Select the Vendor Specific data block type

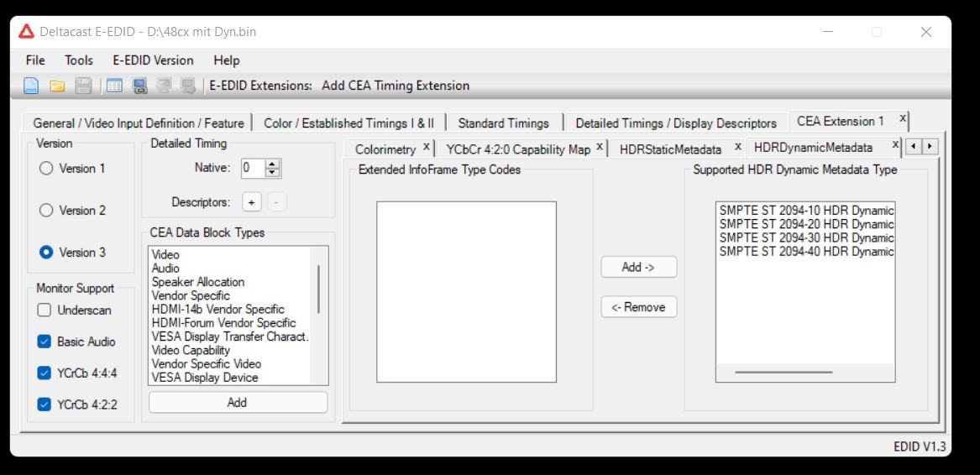tap(191, 295)
